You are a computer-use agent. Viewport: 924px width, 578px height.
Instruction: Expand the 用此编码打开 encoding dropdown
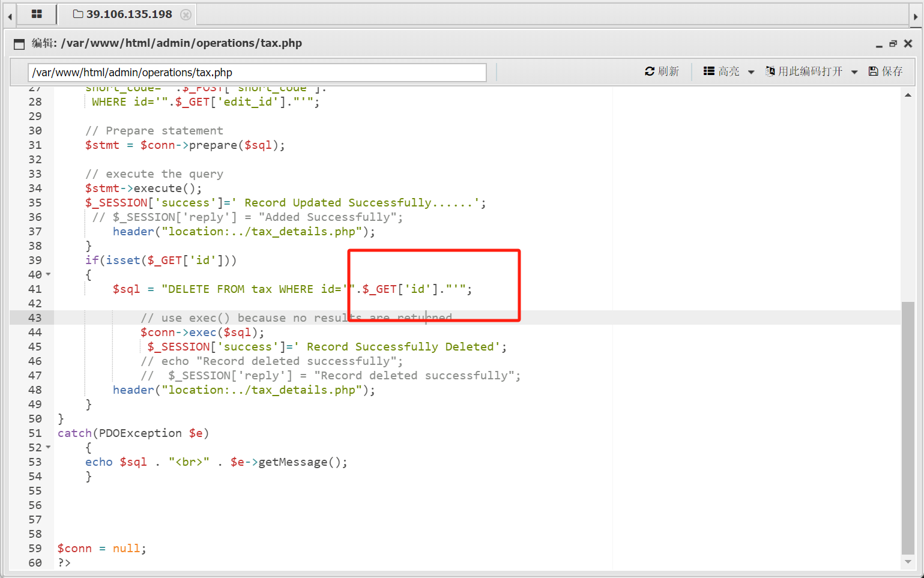[854, 72]
